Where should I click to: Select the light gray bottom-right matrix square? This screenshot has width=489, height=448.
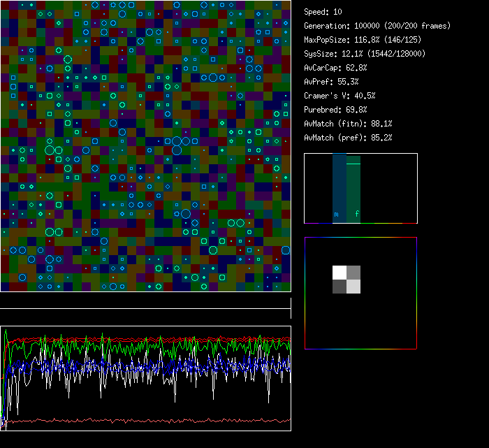click(x=353, y=287)
